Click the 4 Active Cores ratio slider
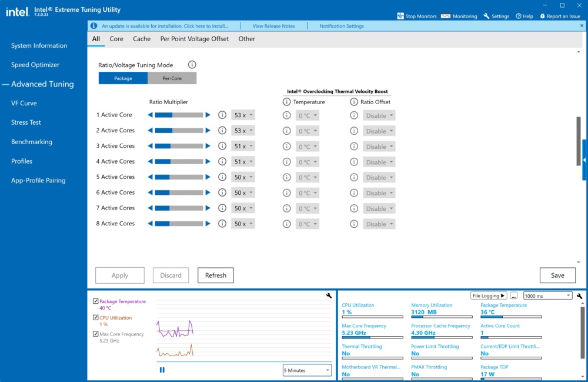This screenshot has height=382, width=588. coord(179,161)
